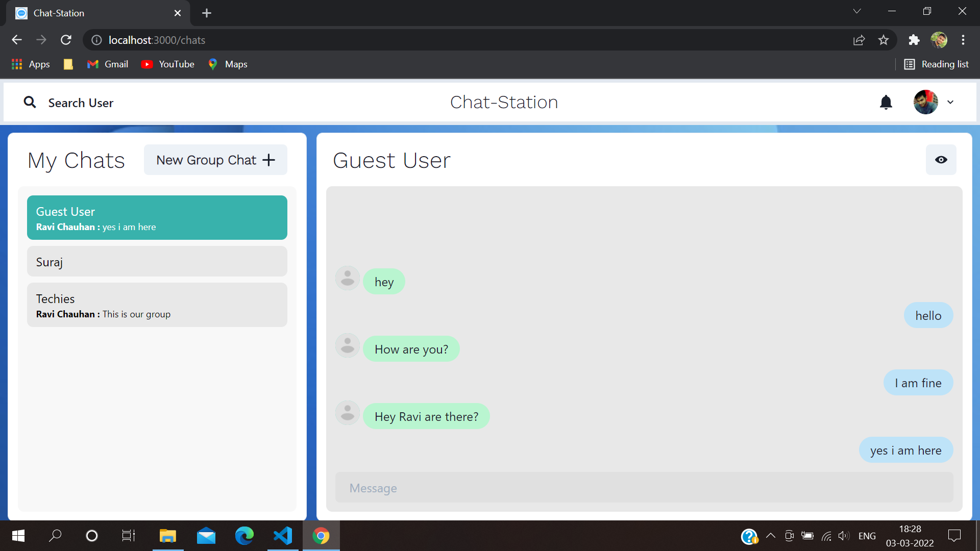Image resolution: width=980 pixels, height=551 pixels.
Task: Click the user profile avatar in header
Action: [926, 102]
